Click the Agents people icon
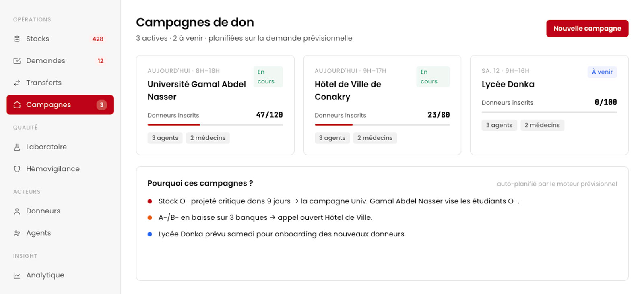The height and width of the screenshot is (294, 644). coord(17,233)
